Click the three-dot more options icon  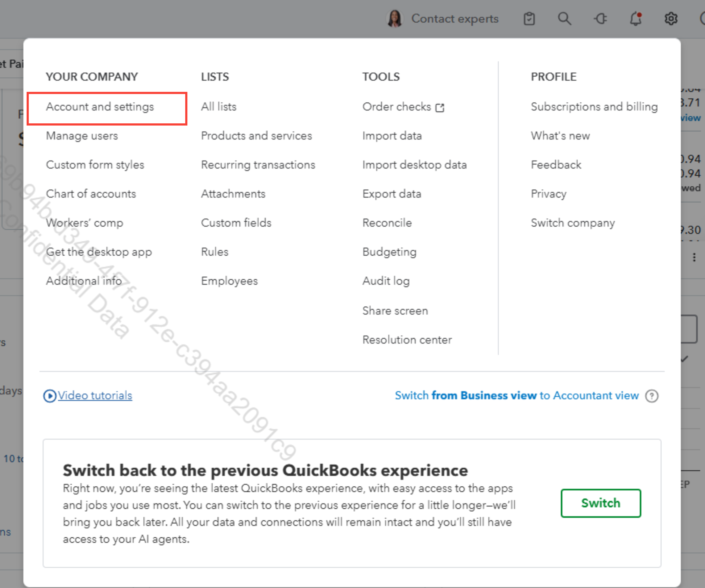694,258
